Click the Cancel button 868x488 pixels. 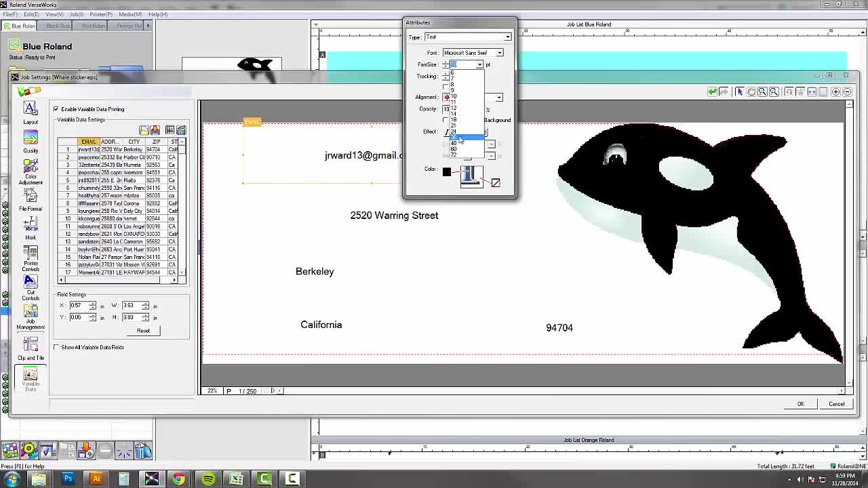(x=836, y=404)
